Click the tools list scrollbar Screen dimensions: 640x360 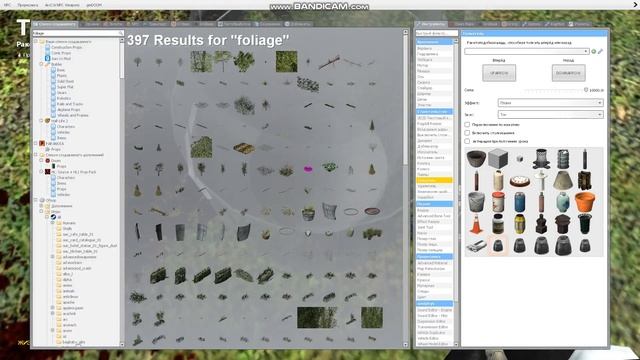click(x=456, y=192)
